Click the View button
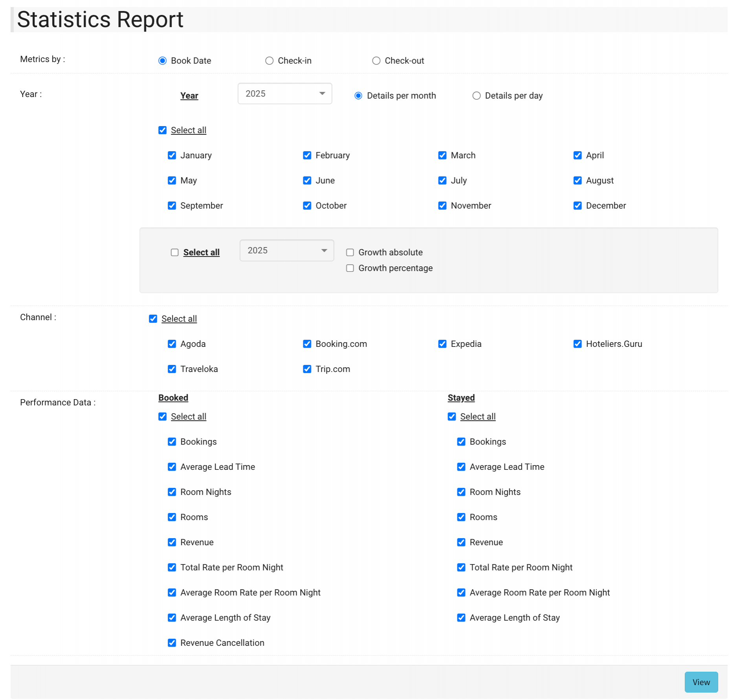Viewport: 730px width, 700px height. (701, 682)
